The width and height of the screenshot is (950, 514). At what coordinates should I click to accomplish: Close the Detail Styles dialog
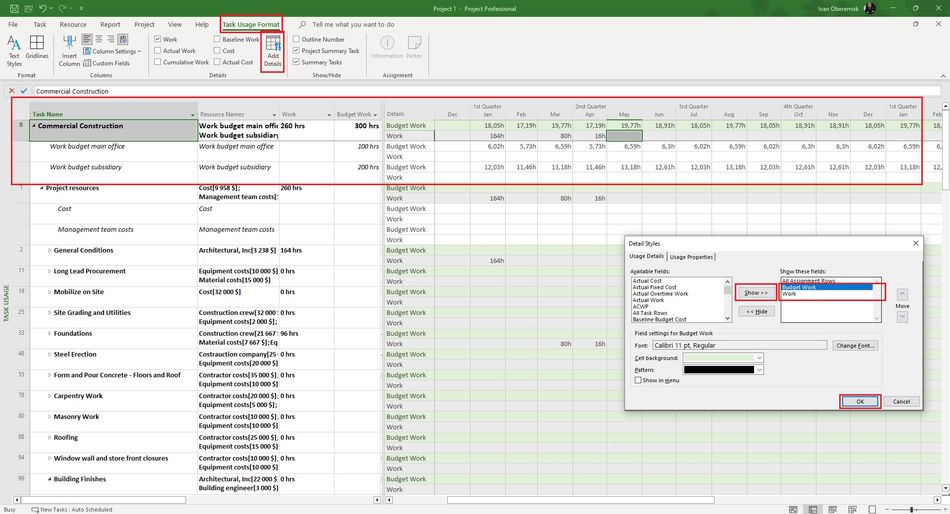(915, 243)
